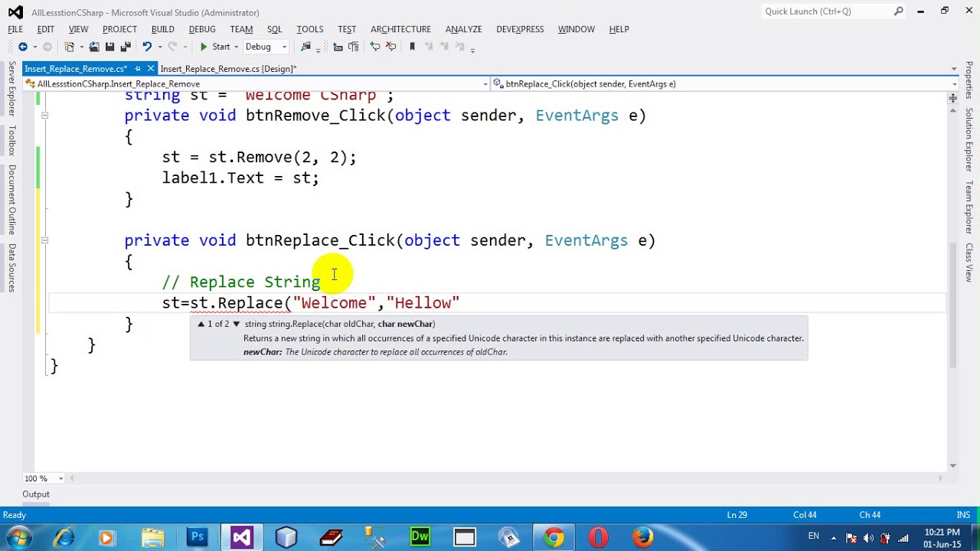Click the Save file toolbar icon
Screen dimensions: 980x551
tap(110, 47)
